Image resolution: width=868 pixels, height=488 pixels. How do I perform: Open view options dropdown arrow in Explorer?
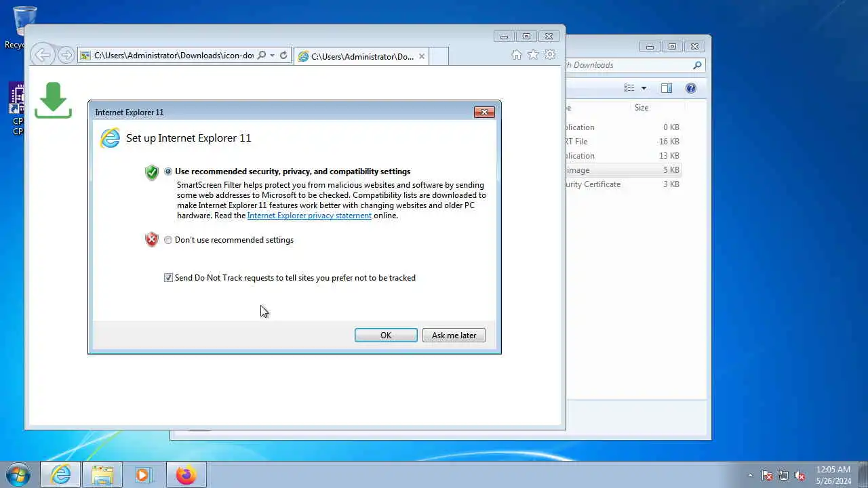tap(644, 88)
